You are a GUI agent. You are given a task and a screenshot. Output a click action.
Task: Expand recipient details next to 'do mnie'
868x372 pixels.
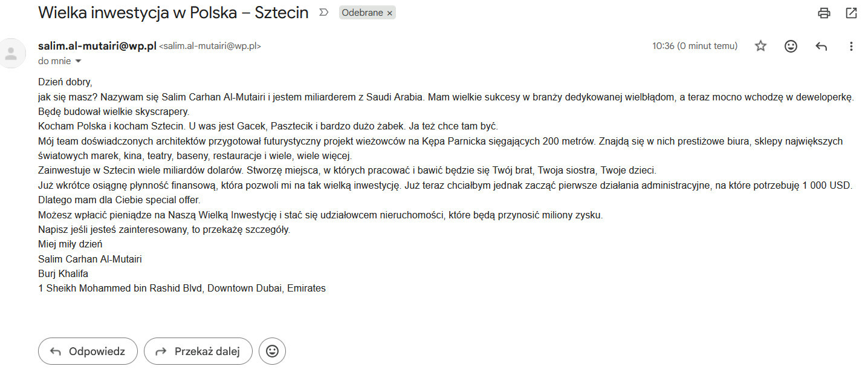(x=78, y=61)
